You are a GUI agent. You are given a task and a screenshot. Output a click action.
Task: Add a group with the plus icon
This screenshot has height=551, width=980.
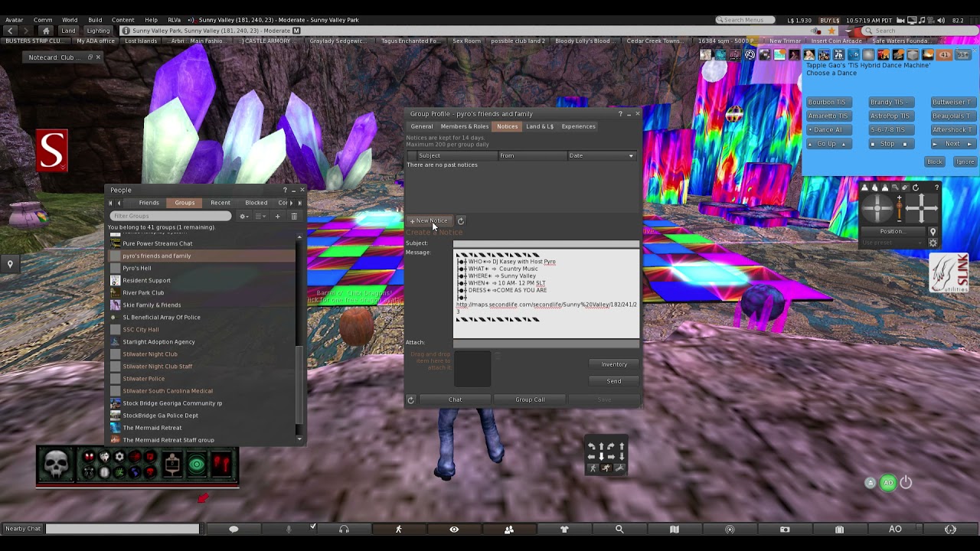click(x=278, y=217)
